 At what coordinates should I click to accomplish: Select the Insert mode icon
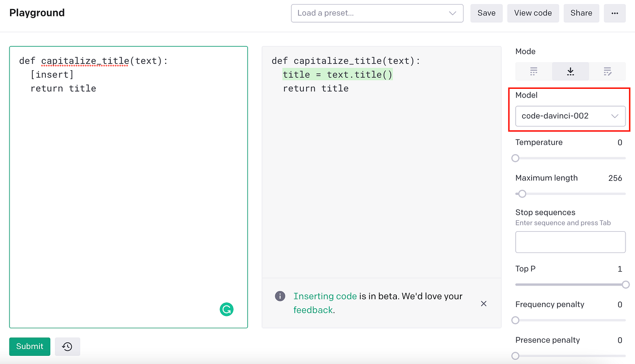[571, 72]
